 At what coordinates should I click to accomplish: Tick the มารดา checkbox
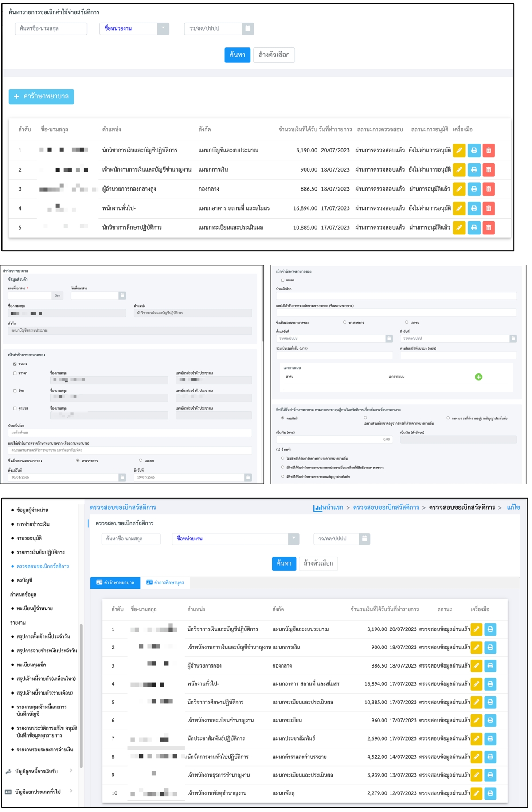tap(15, 373)
